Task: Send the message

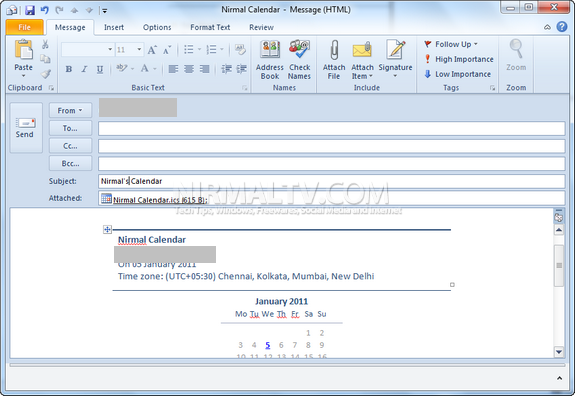Action: tap(25, 128)
